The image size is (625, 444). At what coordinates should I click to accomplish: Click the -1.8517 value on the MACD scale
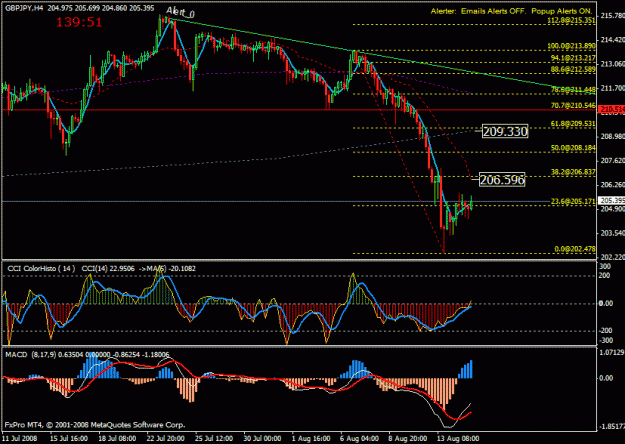pos(612,427)
